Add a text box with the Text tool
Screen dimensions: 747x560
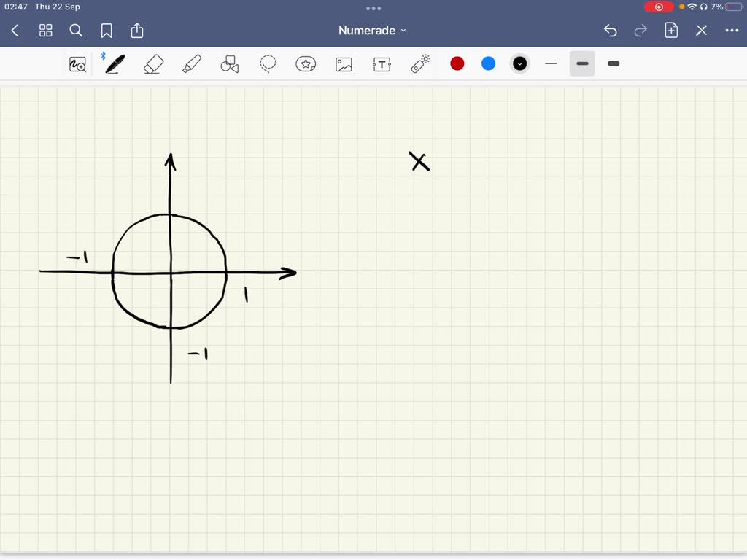382,63
